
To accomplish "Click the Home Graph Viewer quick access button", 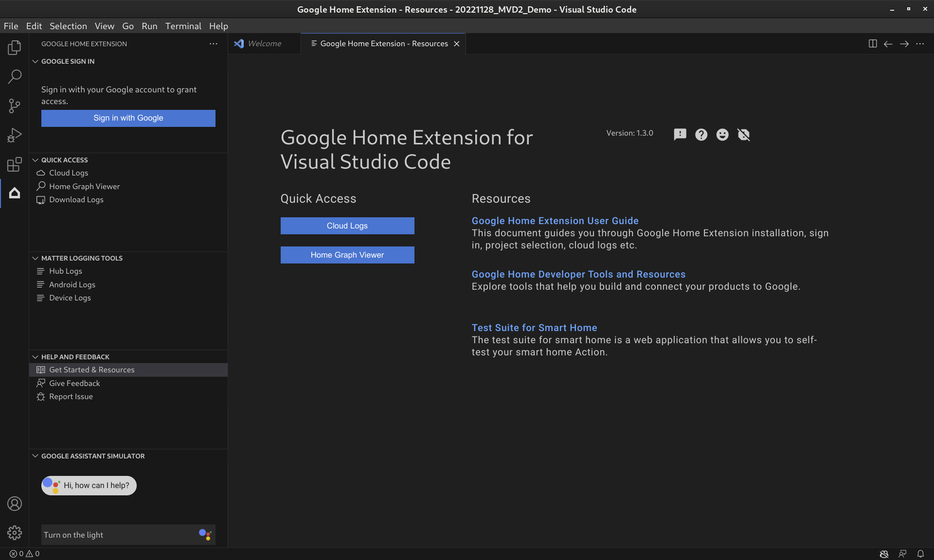I will 347,255.
